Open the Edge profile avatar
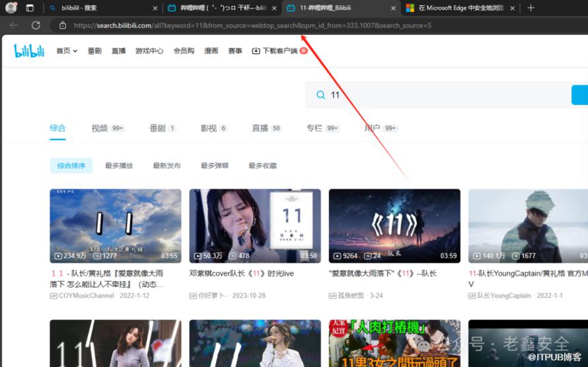Image resolution: width=588 pixels, height=367 pixels. coord(11,8)
